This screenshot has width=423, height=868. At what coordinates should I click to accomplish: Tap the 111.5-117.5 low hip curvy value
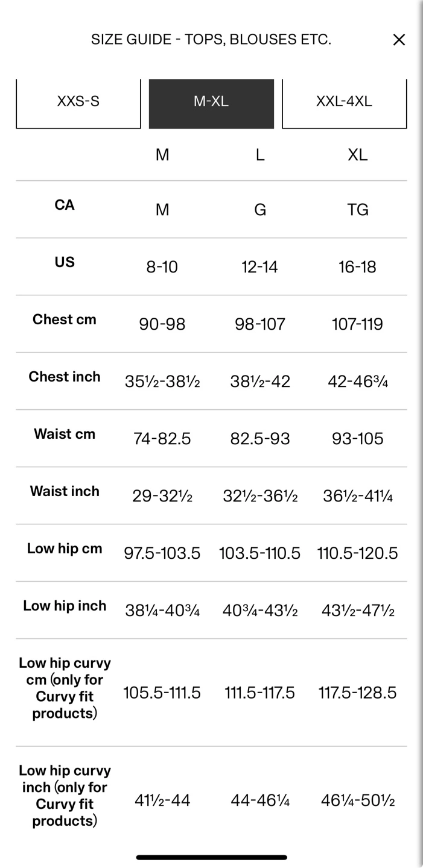coord(259,693)
